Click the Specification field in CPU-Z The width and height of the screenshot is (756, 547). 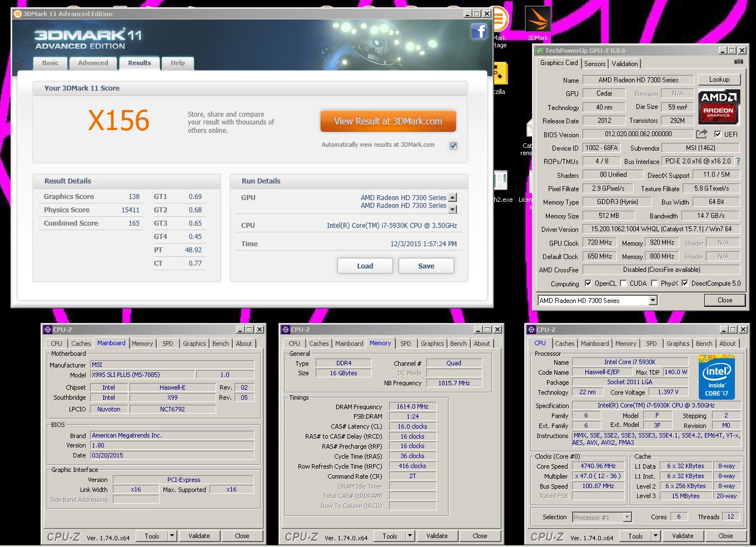pos(656,405)
